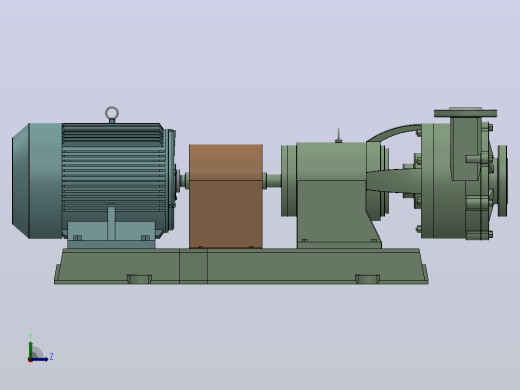Select the lifting eye bolt on the motor
The image size is (520, 390).
point(112,115)
